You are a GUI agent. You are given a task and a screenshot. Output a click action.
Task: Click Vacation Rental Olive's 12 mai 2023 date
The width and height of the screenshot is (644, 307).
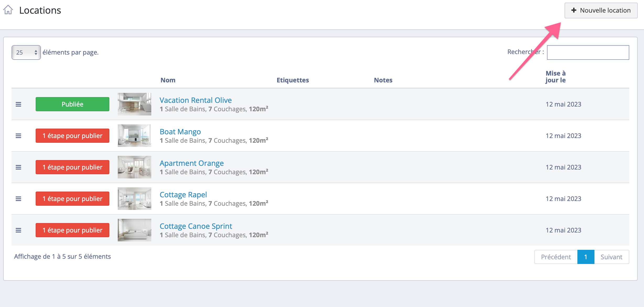pos(563,104)
